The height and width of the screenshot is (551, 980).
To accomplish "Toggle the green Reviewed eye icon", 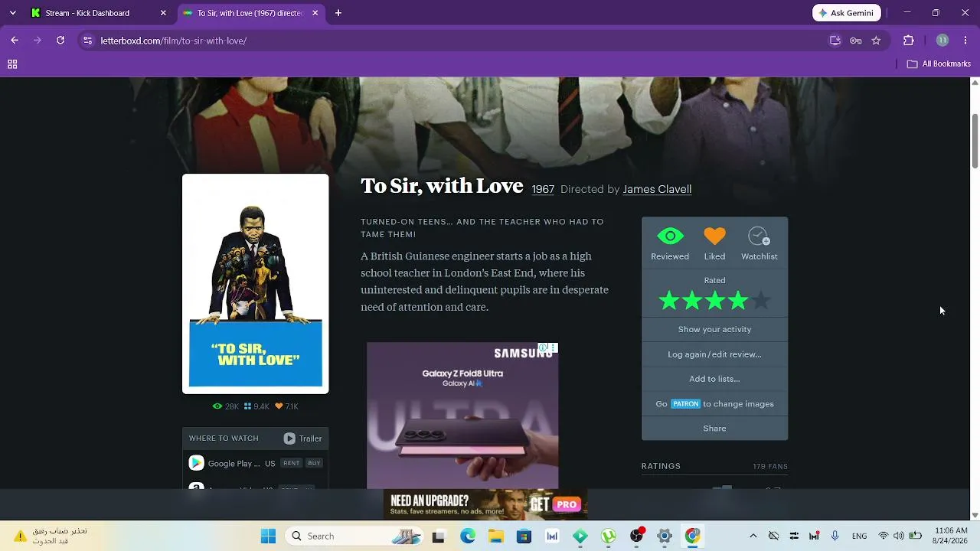I will tap(670, 236).
